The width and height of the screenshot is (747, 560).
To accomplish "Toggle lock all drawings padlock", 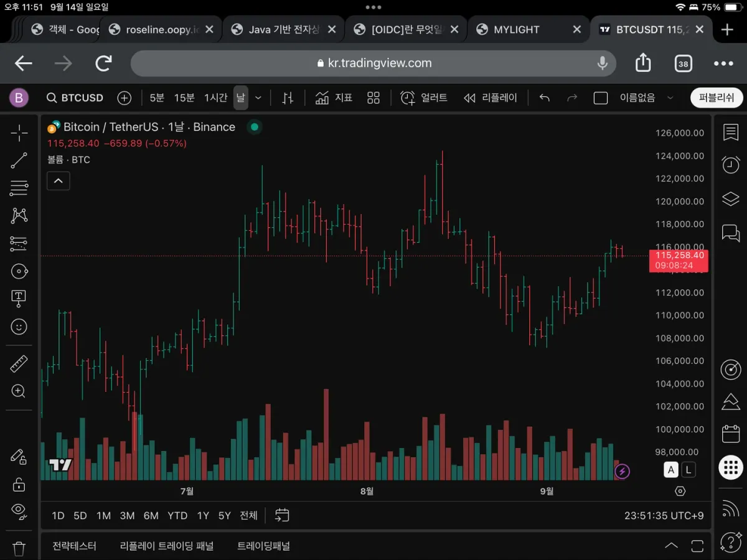I will point(19,484).
